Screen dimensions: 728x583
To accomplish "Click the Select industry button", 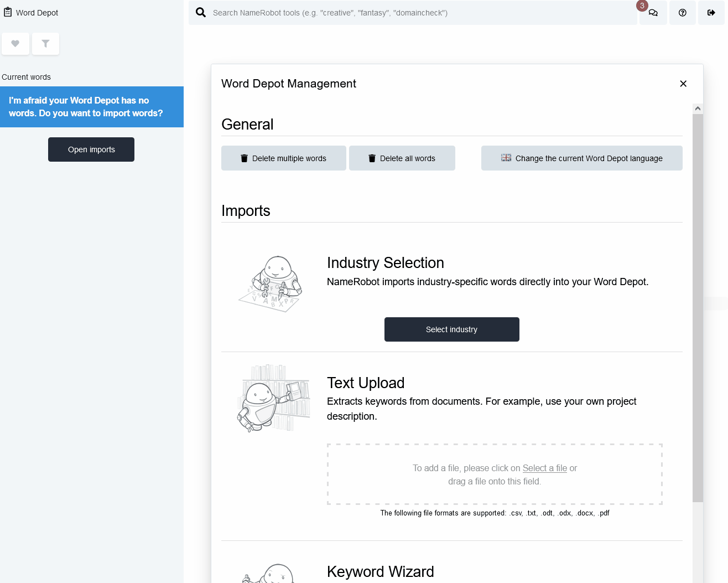I will coord(451,329).
